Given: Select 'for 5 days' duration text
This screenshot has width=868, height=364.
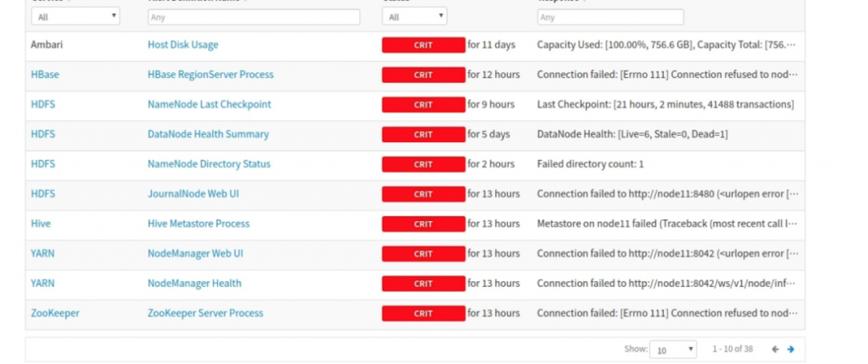Looking at the screenshot, I should click(489, 134).
